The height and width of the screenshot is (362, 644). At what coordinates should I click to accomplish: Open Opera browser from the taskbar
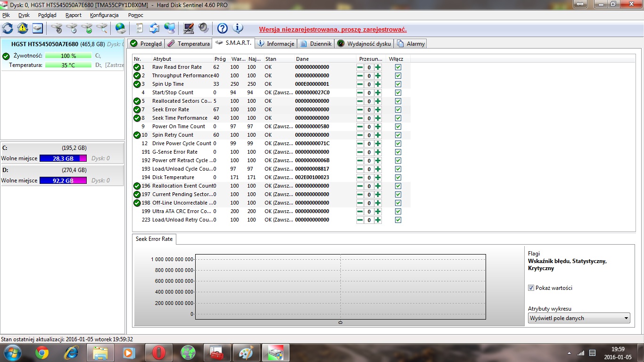pos(159,353)
